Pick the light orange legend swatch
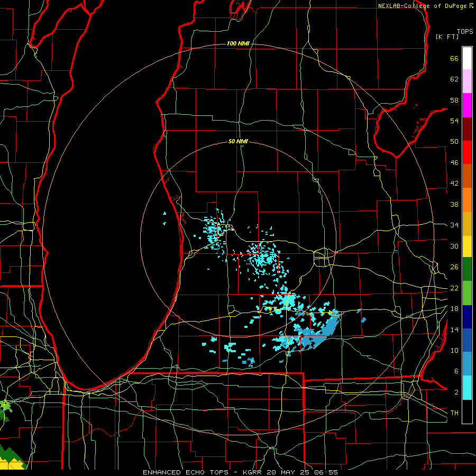 [467, 200]
